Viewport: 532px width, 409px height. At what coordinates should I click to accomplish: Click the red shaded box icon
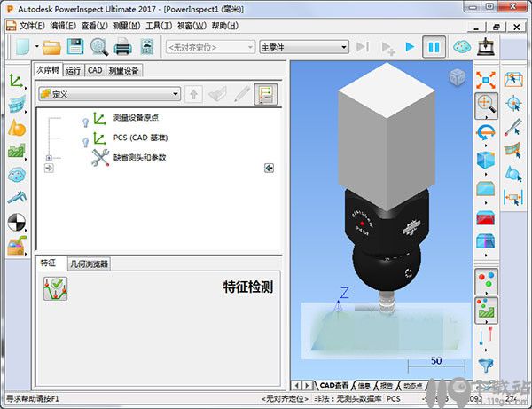tap(486, 218)
